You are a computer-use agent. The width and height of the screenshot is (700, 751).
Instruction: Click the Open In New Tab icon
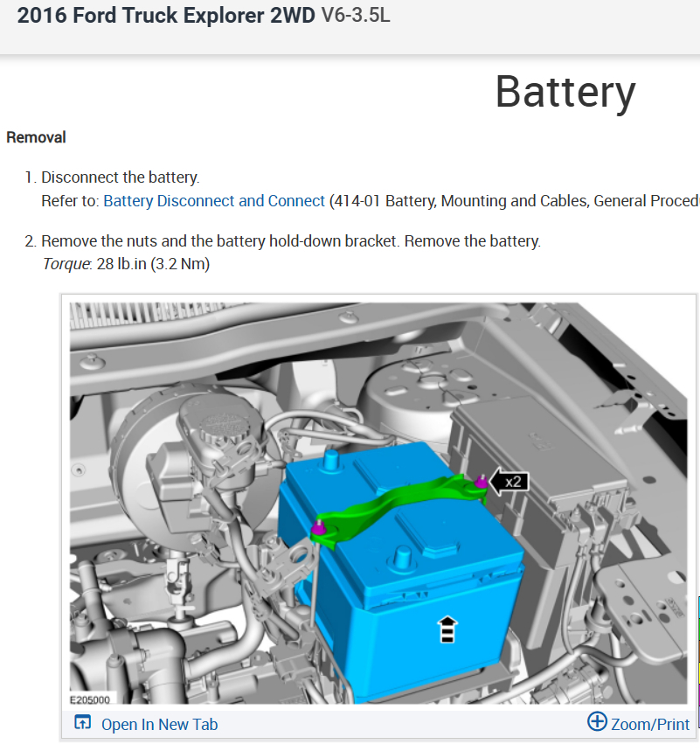point(82,722)
